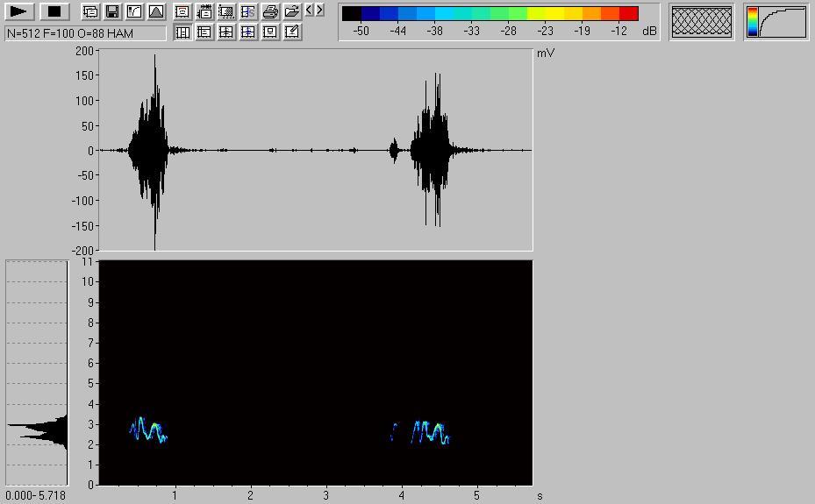The width and height of the screenshot is (815, 504).
Task: Toggle the blue crosshair grid cursor button
Action: point(248,32)
